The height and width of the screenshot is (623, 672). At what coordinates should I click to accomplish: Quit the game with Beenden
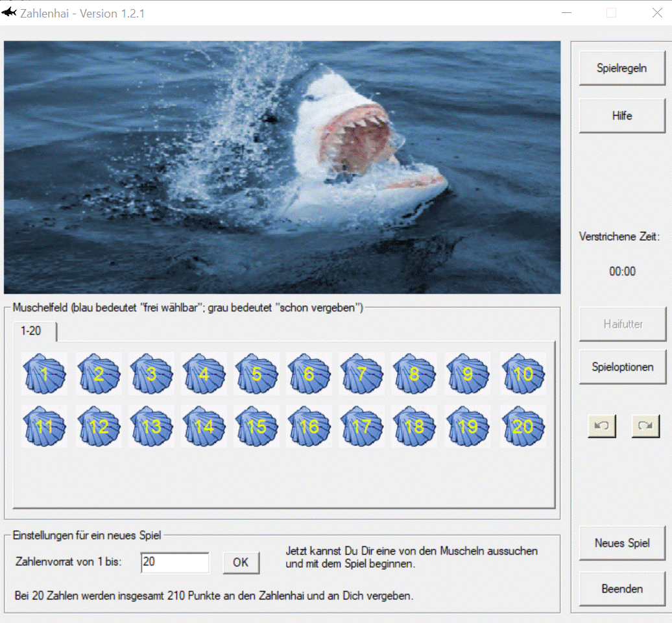tap(622, 589)
